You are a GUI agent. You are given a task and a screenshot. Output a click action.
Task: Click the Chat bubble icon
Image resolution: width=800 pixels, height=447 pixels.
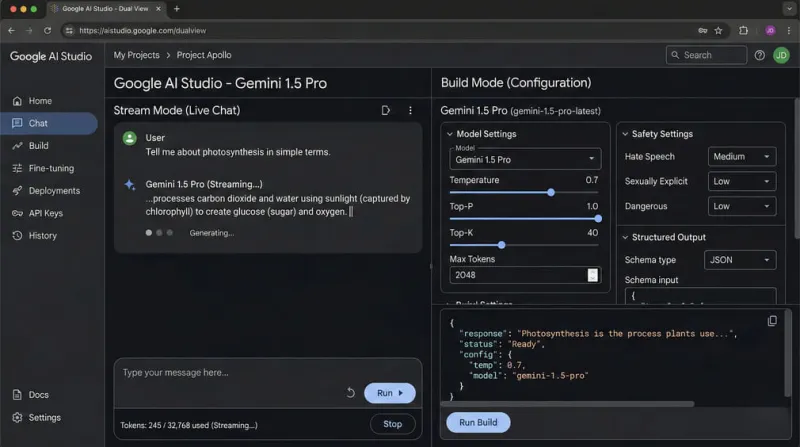[17, 123]
